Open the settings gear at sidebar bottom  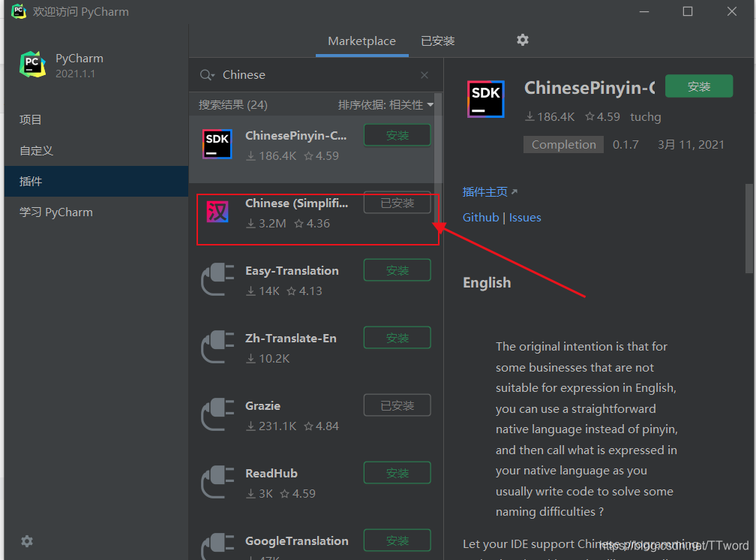click(x=27, y=541)
